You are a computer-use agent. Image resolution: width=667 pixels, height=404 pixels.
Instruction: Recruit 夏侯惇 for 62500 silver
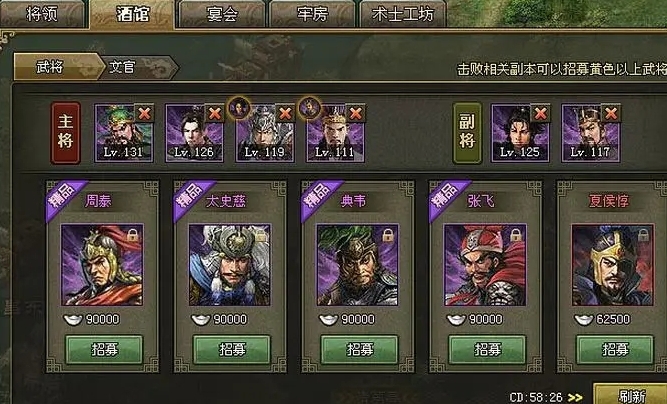[615, 350]
